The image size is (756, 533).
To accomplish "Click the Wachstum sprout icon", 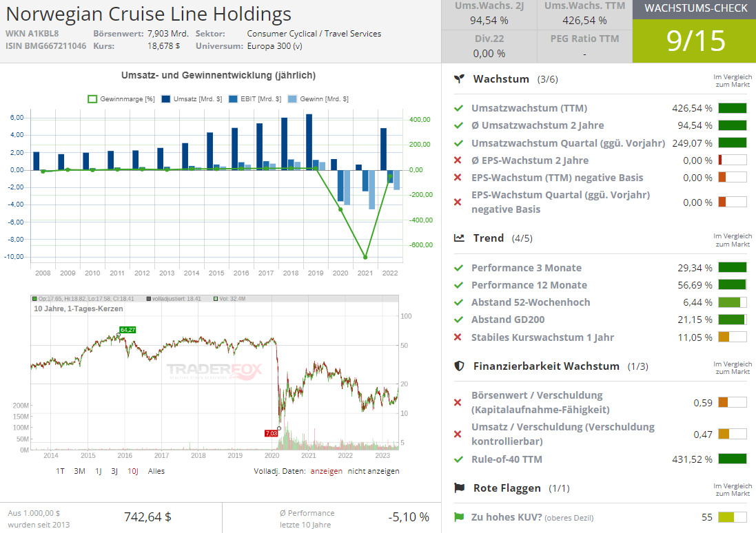I will (x=459, y=79).
